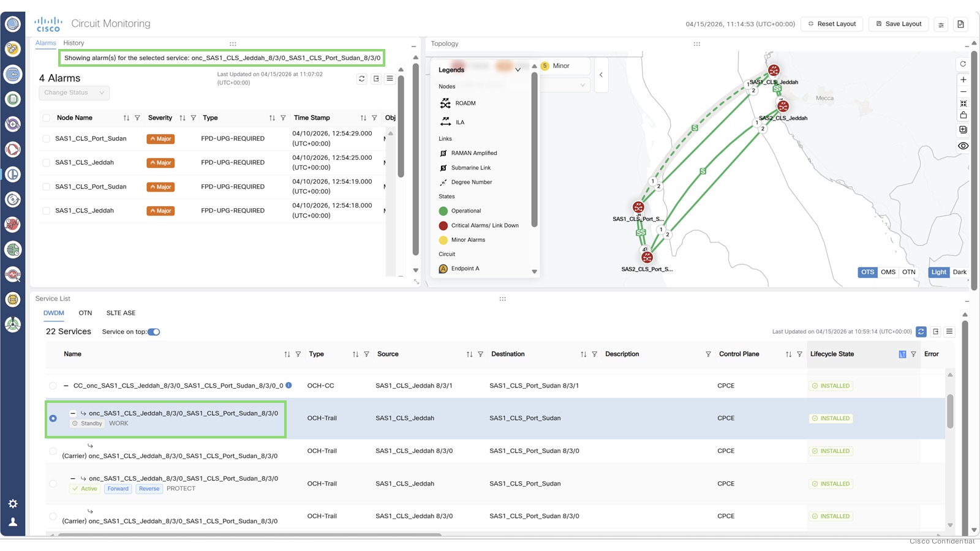980x551 pixels.
Task: Open the filter on the Severity column
Action: 195,118
